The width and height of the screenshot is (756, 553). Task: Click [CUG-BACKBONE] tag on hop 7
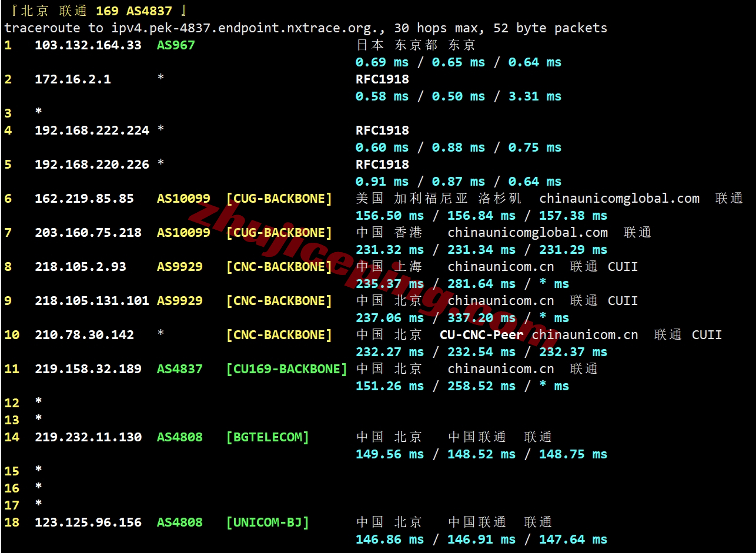pyautogui.click(x=279, y=232)
